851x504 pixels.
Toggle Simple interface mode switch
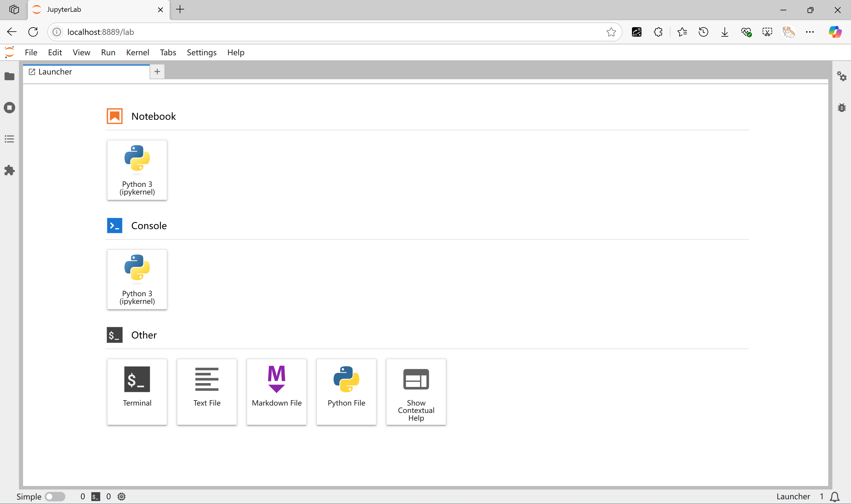coord(55,496)
